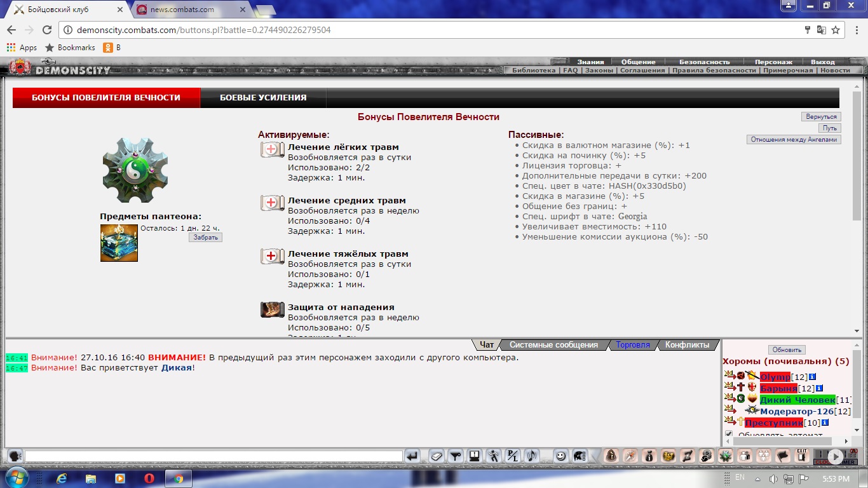Toggle the auto-refresh checkbox in player list

[729, 435]
